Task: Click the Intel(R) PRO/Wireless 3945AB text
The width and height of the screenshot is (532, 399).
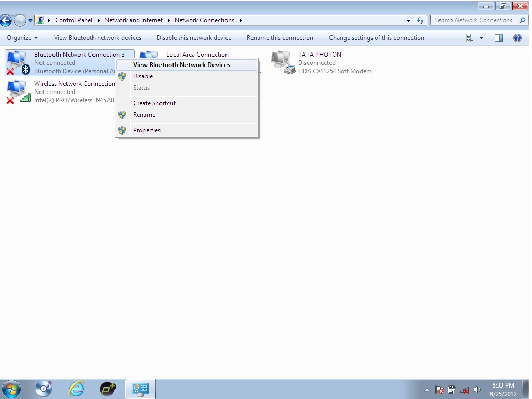Action: 74,100
